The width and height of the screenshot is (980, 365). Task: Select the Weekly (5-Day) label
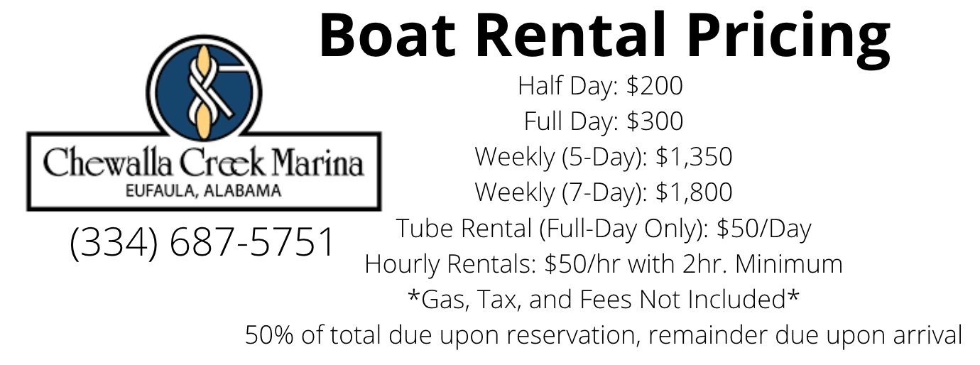tap(561, 157)
